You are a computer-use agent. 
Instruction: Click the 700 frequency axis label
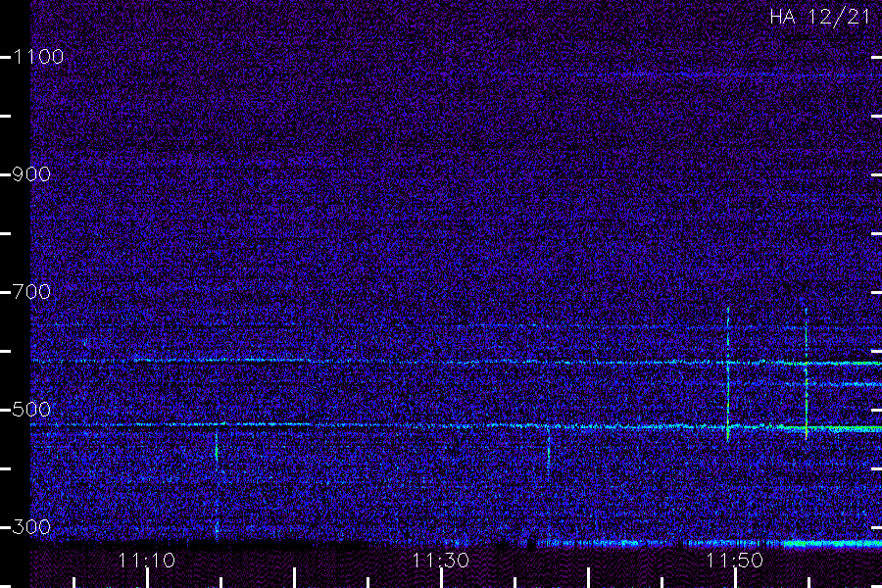31,292
